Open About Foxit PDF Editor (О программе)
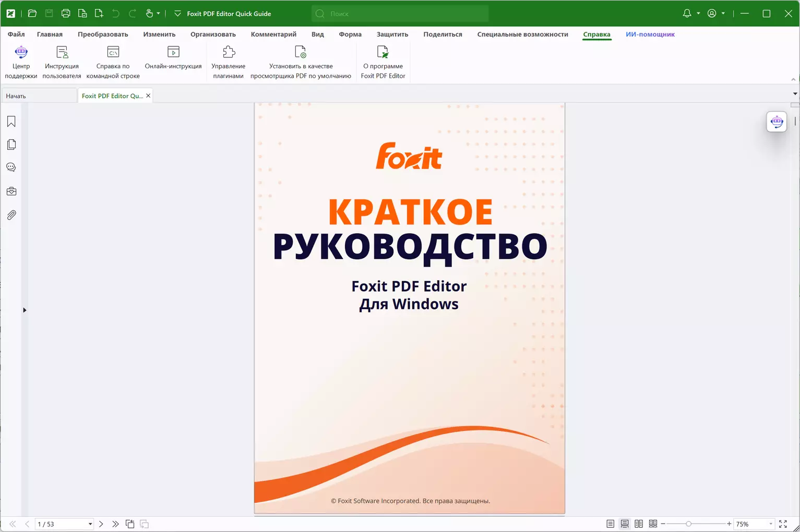800x532 pixels. coord(383,62)
